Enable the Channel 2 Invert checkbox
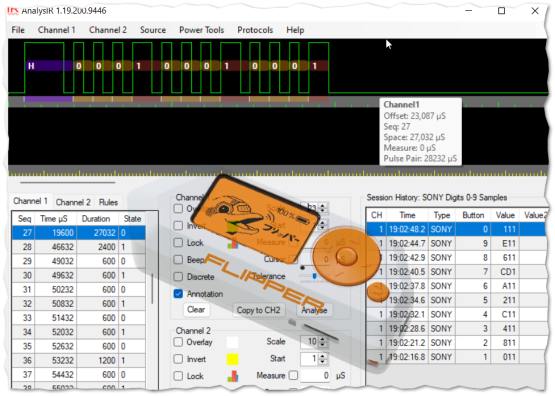This screenshot has height=396, width=555. [178, 359]
